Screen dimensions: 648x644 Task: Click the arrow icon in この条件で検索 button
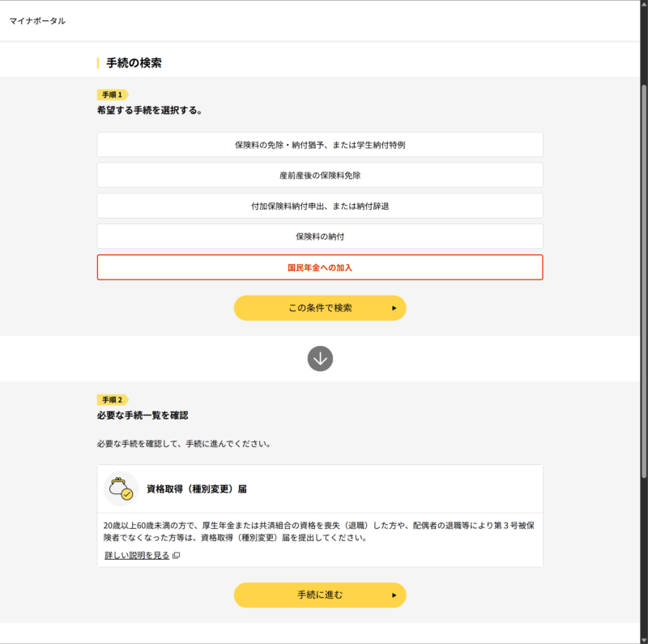[394, 309]
